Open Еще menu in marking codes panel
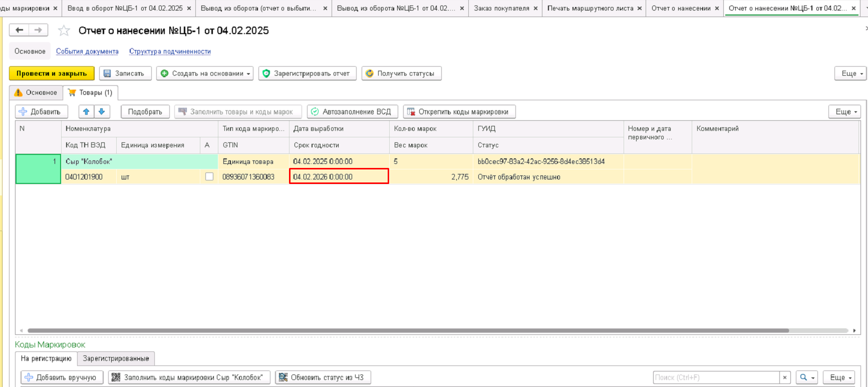Image resolution: width=868 pixels, height=387 pixels. 838,377
